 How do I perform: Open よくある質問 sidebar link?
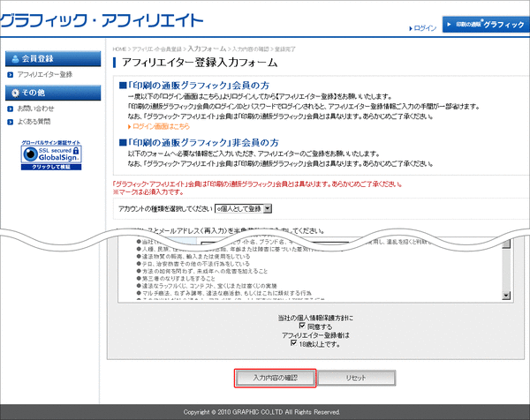coord(34,122)
